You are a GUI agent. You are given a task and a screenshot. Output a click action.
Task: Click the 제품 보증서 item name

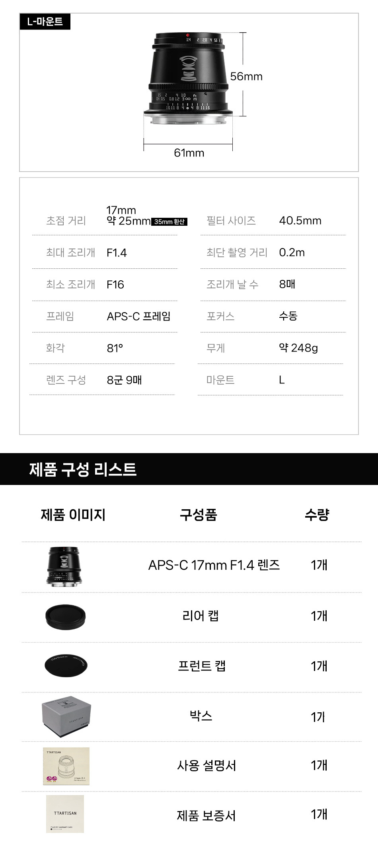tap(206, 815)
